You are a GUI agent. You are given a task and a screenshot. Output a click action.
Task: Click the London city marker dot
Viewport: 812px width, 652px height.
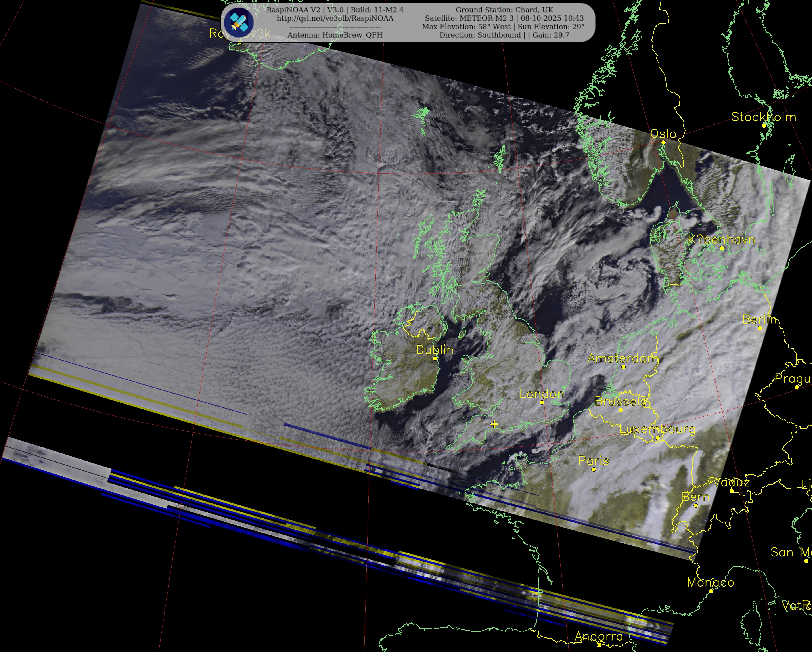click(542, 403)
